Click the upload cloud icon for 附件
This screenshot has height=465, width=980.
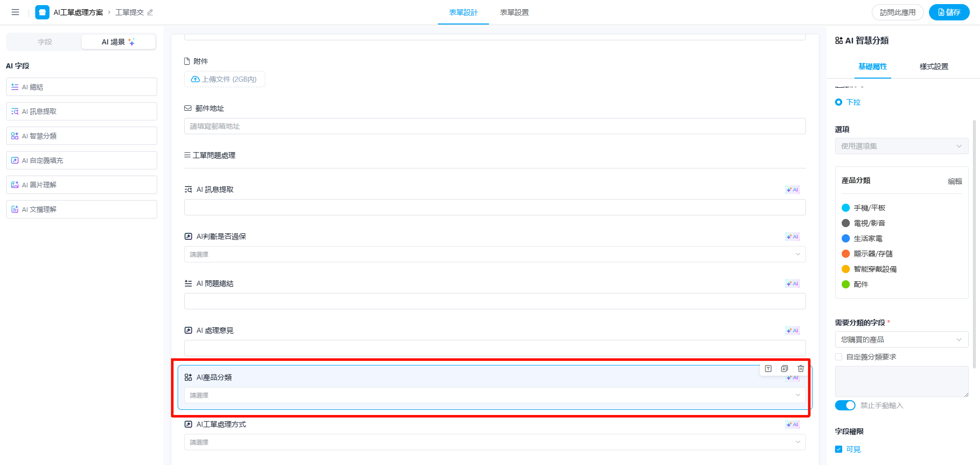(195, 80)
